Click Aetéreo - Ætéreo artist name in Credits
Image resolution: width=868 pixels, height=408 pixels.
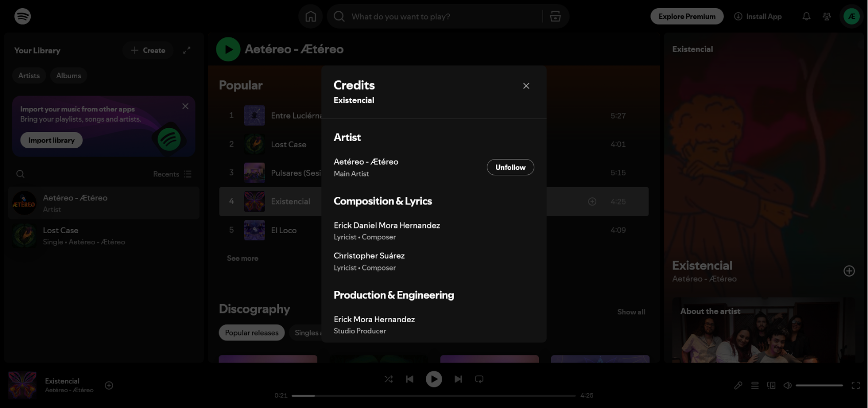click(x=366, y=162)
